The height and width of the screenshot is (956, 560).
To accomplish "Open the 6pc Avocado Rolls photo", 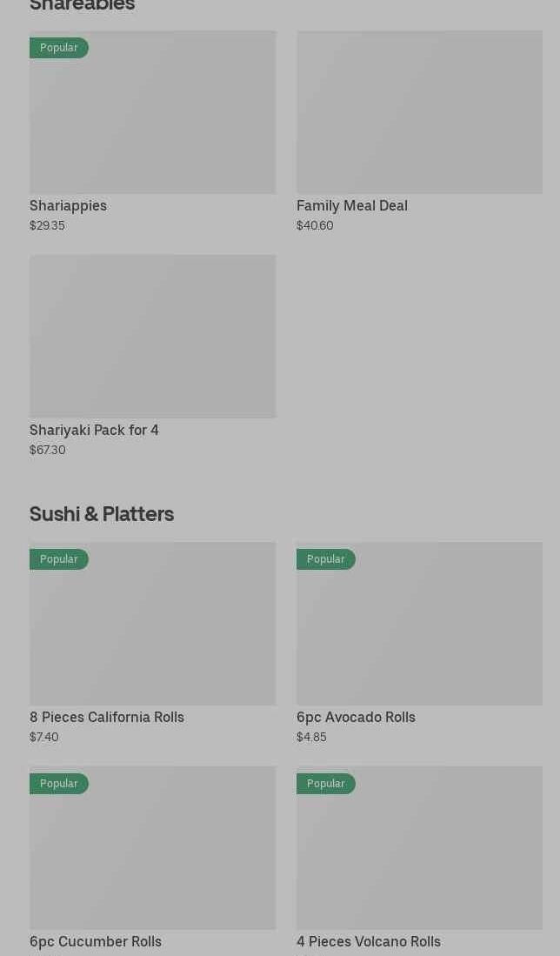I will point(419,633).
